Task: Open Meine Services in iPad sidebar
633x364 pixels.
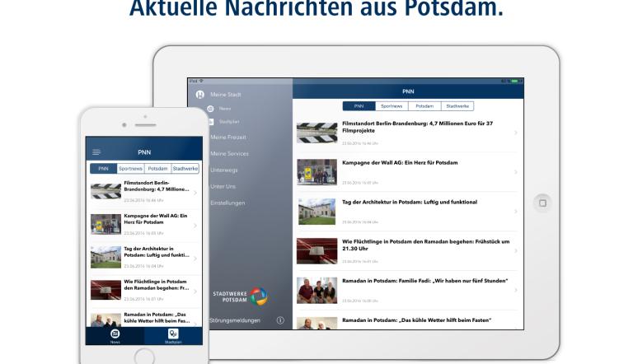Action: (x=229, y=154)
